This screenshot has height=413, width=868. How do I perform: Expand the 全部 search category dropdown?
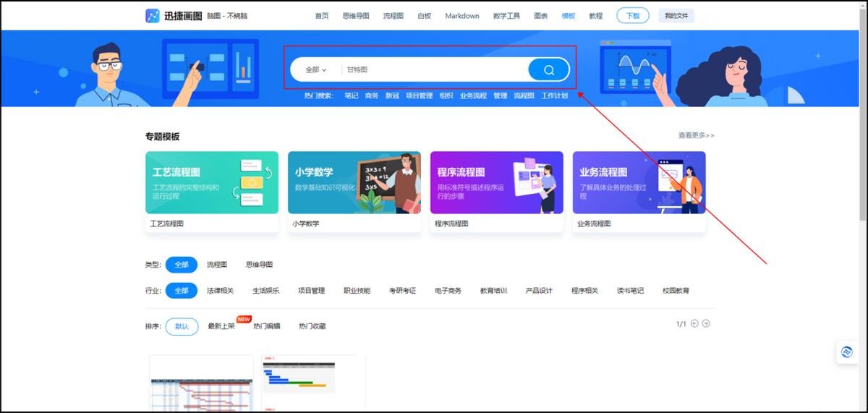click(x=315, y=70)
